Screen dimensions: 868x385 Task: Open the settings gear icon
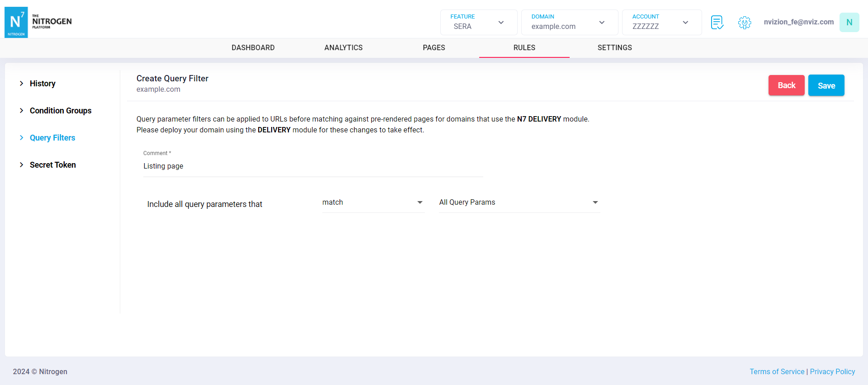pyautogui.click(x=744, y=22)
